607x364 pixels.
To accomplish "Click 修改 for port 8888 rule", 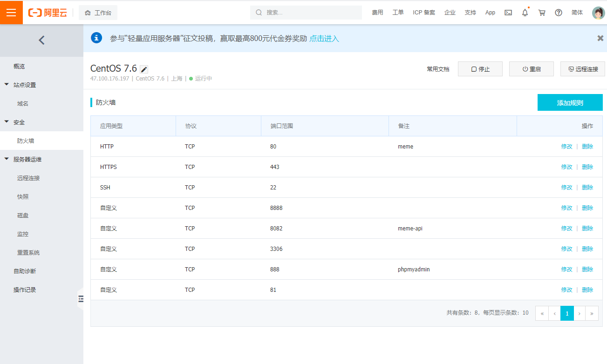I will [566, 208].
